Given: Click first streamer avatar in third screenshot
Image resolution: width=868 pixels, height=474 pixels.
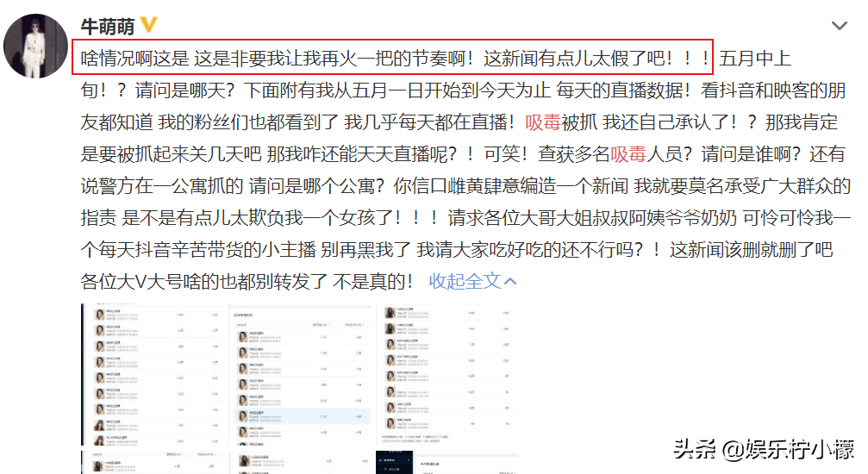Looking at the screenshot, I should tap(390, 313).
